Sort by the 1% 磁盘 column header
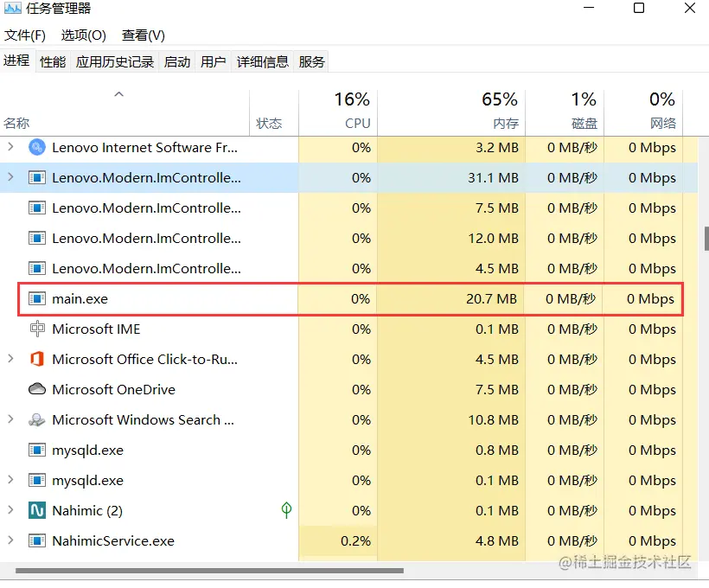 click(565, 113)
